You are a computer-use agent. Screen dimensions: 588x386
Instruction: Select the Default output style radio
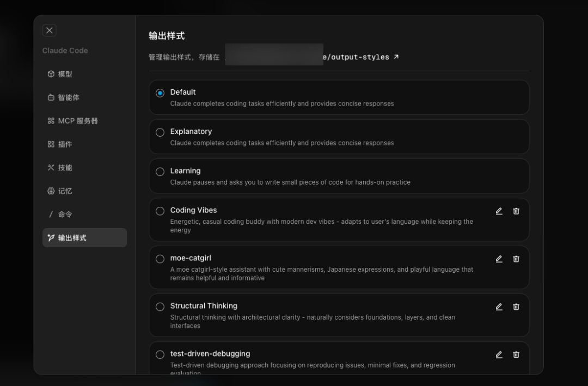160,93
